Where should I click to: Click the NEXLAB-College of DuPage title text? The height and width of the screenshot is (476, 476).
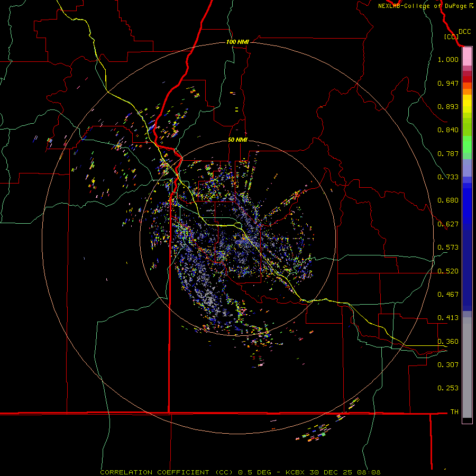pyautogui.click(x=422, y=6)
